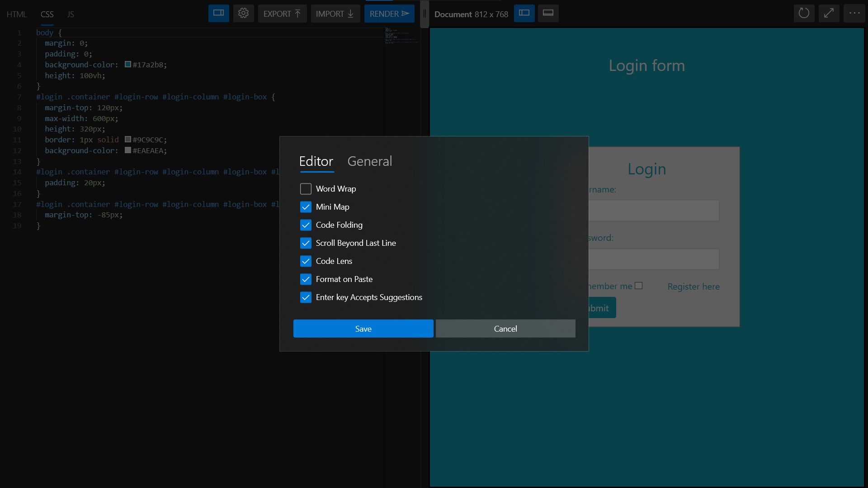The image size is (868, 488).
Task: Click the settings gear icon in the toolbar
Action: [243, 14]
